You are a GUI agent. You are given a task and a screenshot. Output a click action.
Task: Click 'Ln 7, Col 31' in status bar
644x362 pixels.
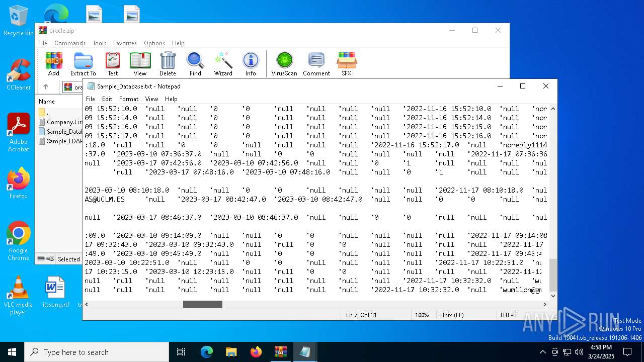click(361, 315)
